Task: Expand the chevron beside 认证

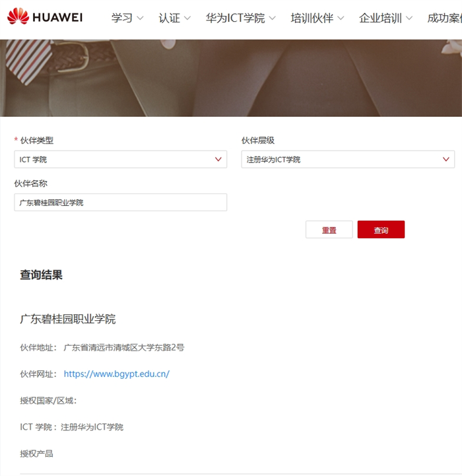Action: (x=187, y=18)
